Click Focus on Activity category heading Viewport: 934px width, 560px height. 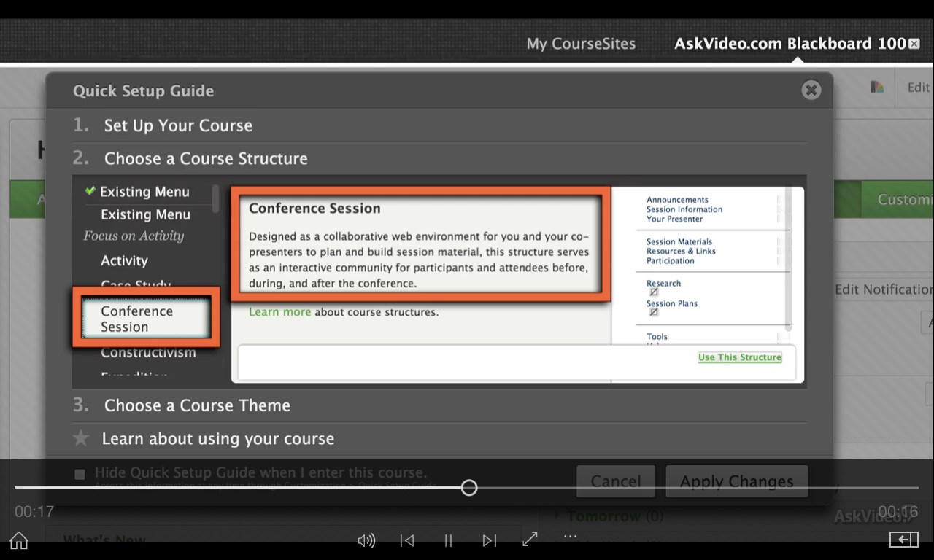pos(134,236)
